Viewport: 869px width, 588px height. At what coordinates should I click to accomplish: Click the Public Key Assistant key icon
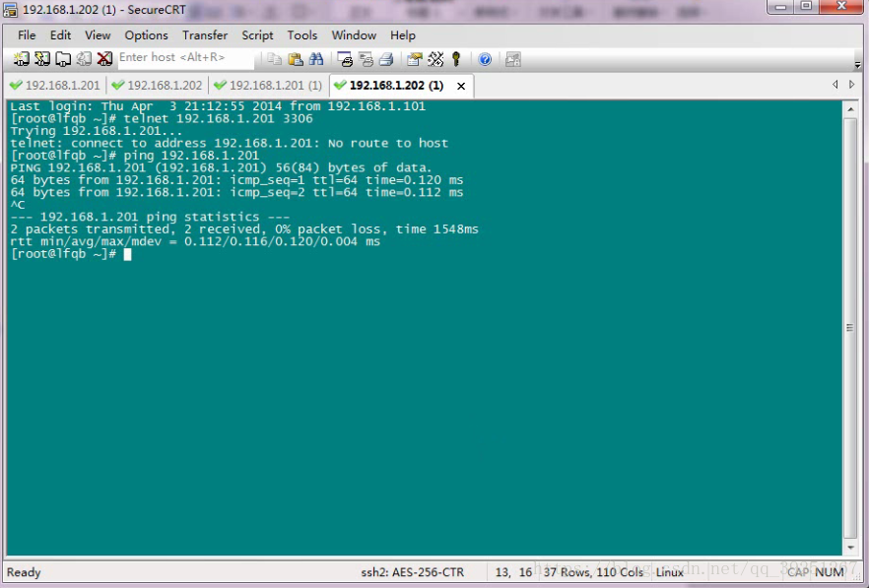(x=456, y=59)
